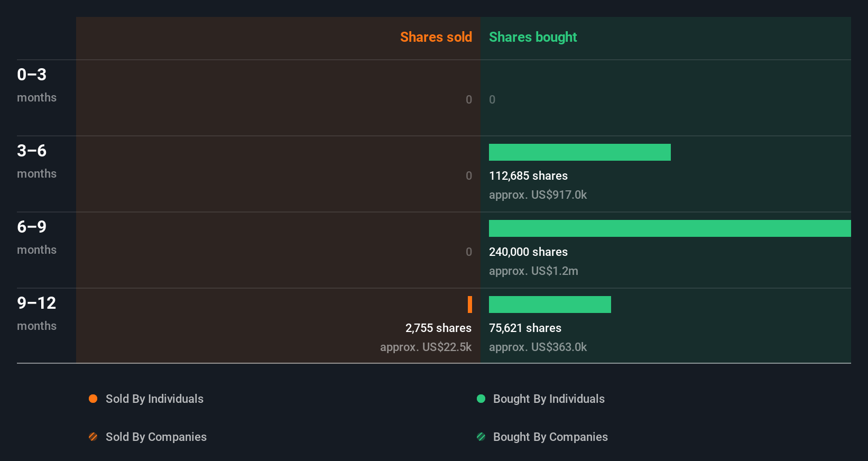Click the 3–6 months row label
868x461 pixels.
(36, 161)
